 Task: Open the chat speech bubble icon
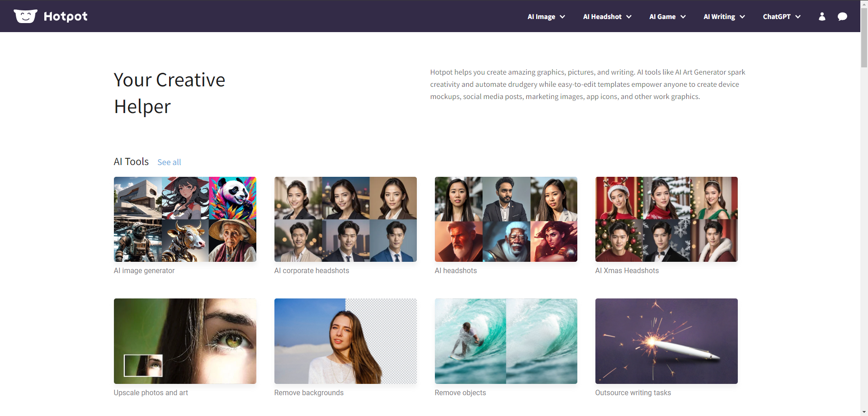(842, 17)
